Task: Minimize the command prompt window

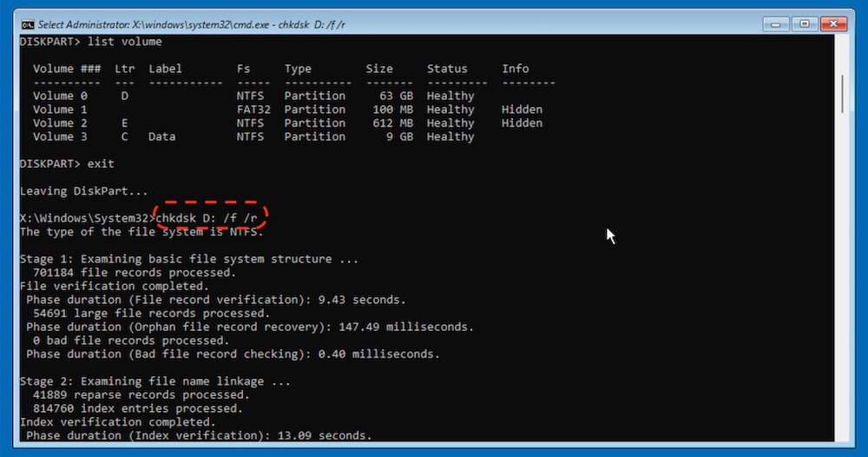Action: coord(777,23)
